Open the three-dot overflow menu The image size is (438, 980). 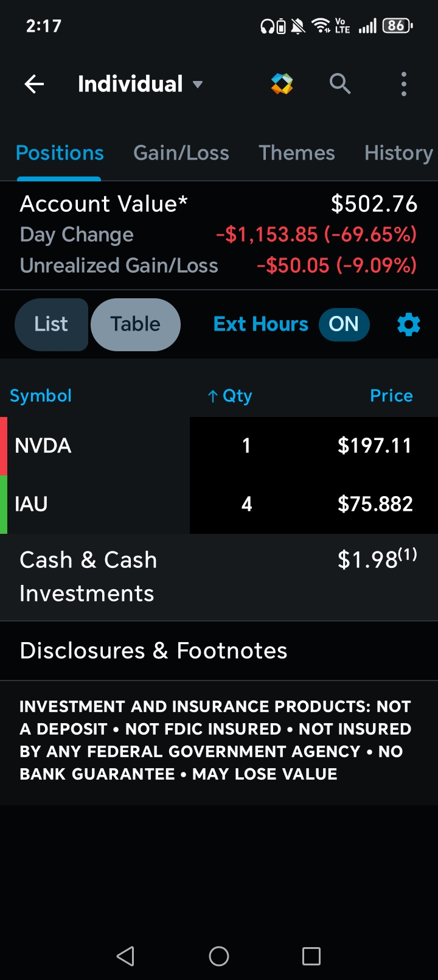[404, 84]
